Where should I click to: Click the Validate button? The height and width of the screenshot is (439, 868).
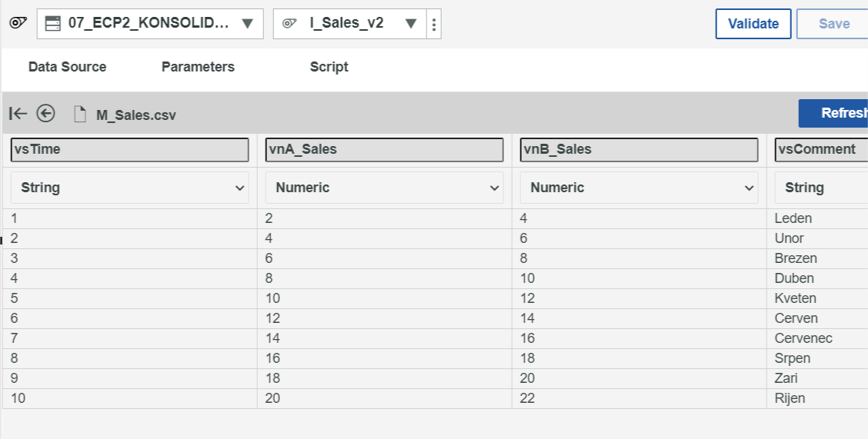click(753, 24)
